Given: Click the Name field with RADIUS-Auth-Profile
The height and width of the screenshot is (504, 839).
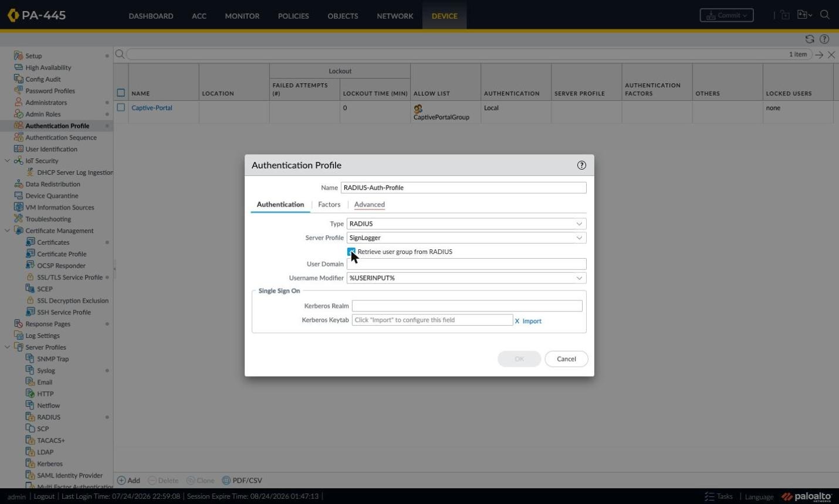Looking at the screenshot, I should pos(464,188).
